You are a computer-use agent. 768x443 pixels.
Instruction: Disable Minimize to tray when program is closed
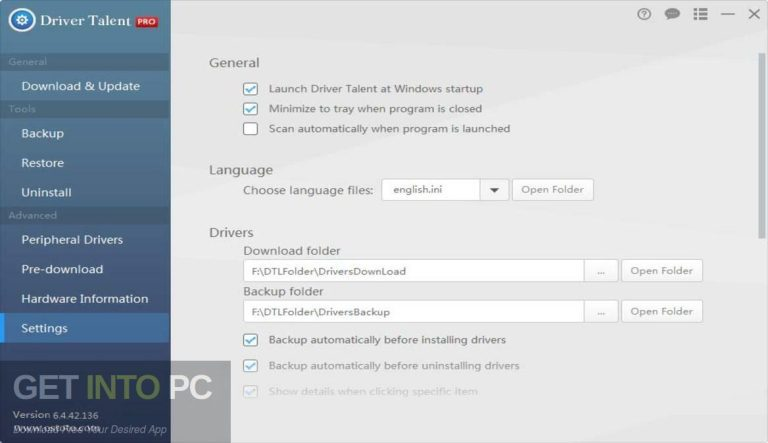(251, 109)
